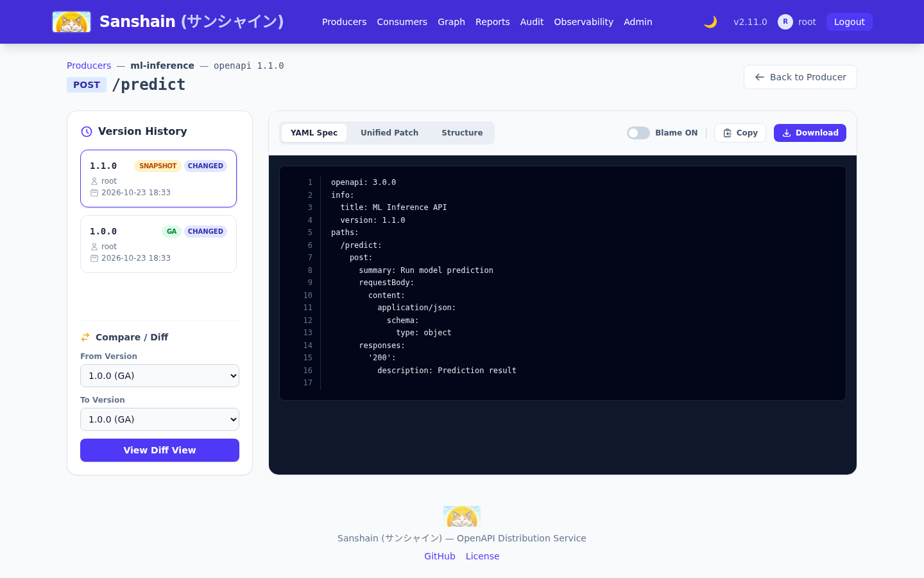Image resolution: width=924 pixels, height=578 pixels.
Task: Select version 1.0.0 GA history card
Action: [x=158, y=244]
